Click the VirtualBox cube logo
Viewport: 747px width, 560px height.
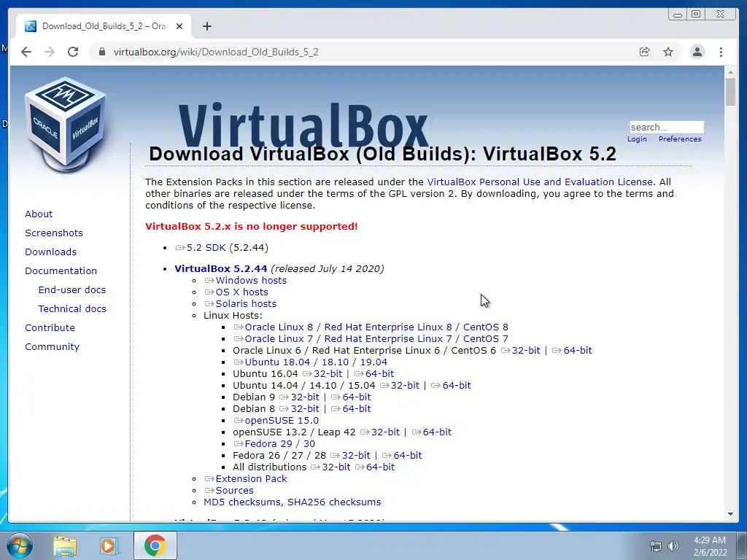pyautogui.click(x=66, y=125)
